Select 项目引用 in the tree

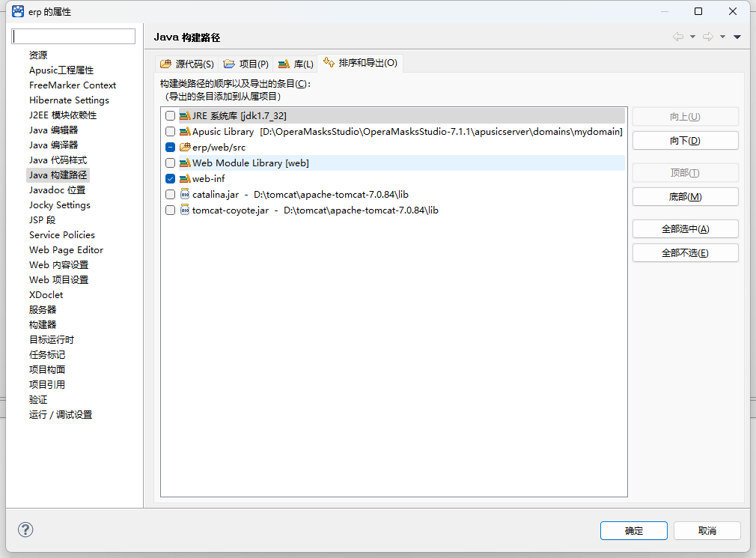(46, 384)
